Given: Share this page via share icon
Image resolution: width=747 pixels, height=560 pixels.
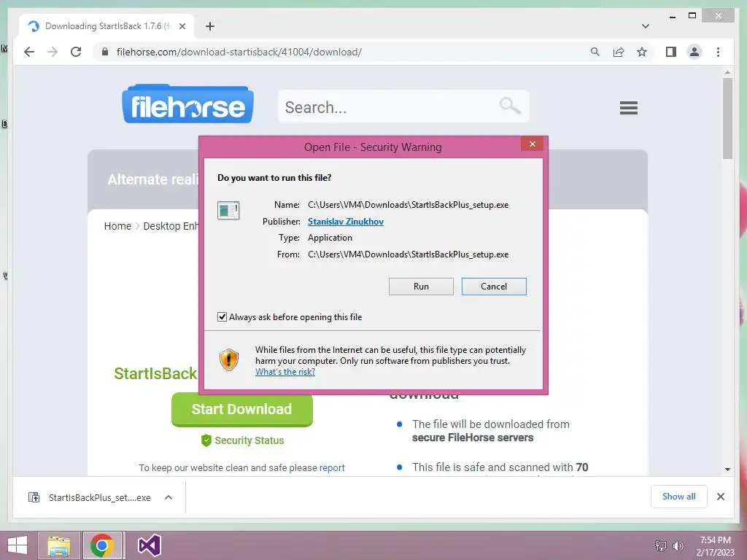Looking at the screenshot, I should point(619,52).
